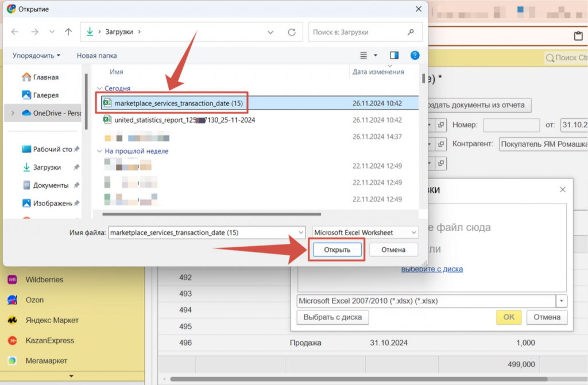This screenshot has width=588, height=385.
Task: Expand the OneDrive tree item
Action: 13,113
